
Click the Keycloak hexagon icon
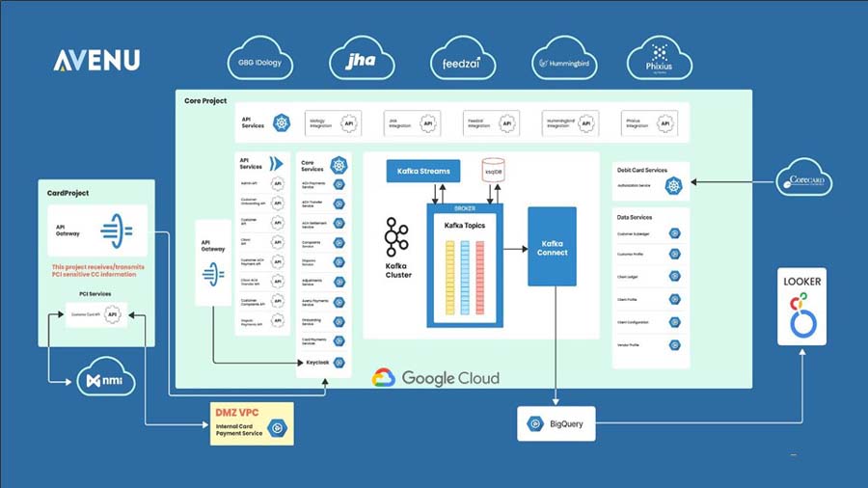pos(339,363)
